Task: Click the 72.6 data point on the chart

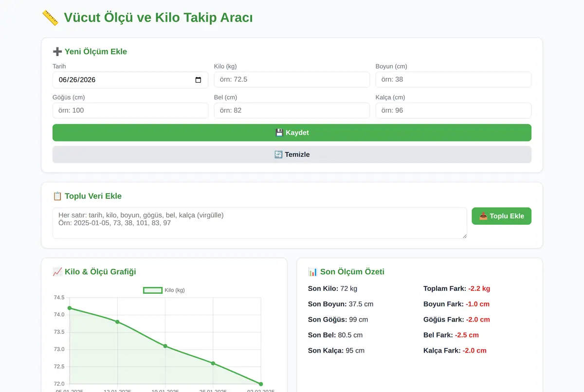Action: point(213,363)
